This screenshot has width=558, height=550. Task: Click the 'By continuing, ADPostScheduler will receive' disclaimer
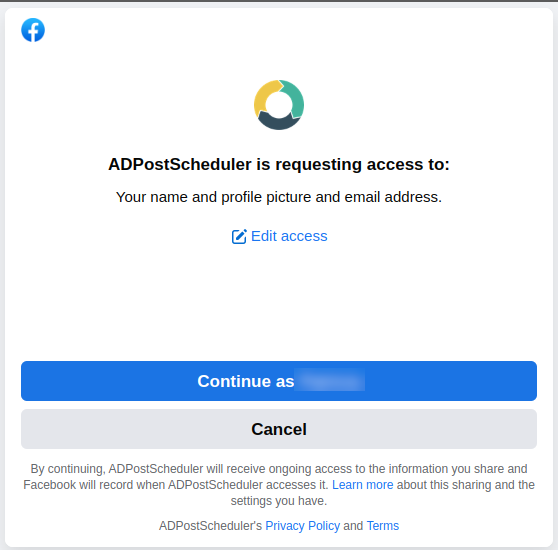tap(279, 485)
